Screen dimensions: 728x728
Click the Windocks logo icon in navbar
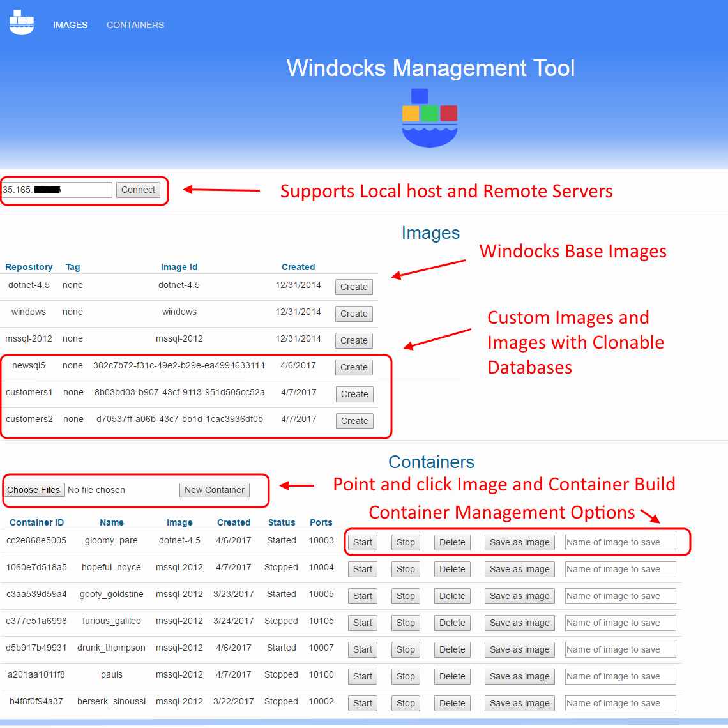tap(21, 23)
